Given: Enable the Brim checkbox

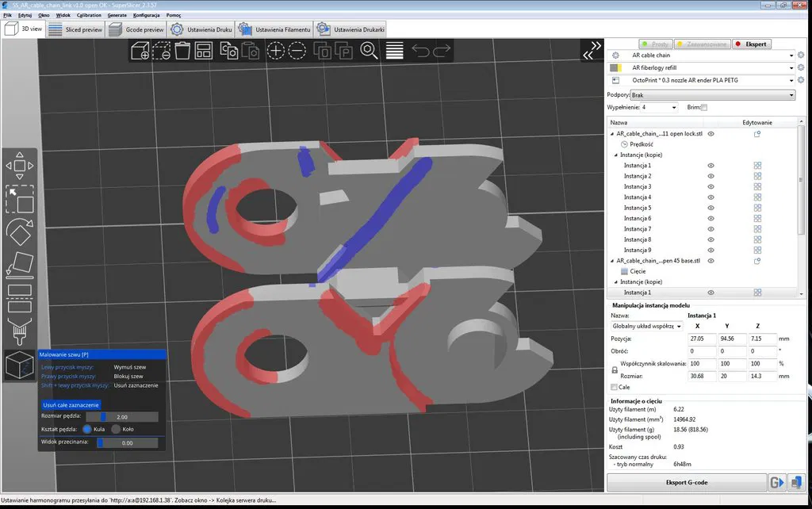Looking at the screenshot, I should (x=704, y=107).
